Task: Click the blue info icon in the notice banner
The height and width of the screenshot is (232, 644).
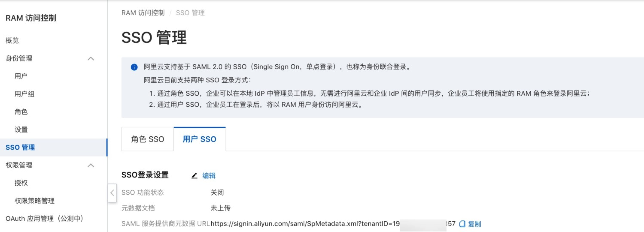Action: 134,67
